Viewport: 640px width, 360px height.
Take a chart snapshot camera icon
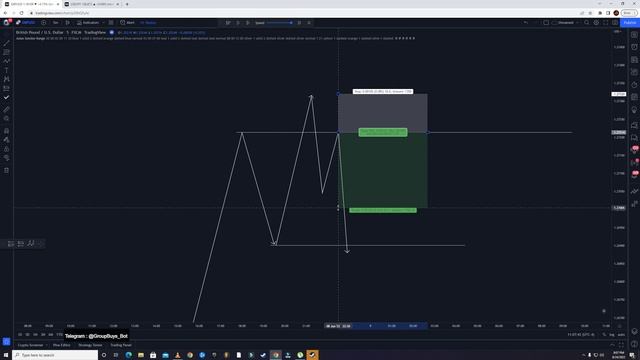(x=615, y=23)
